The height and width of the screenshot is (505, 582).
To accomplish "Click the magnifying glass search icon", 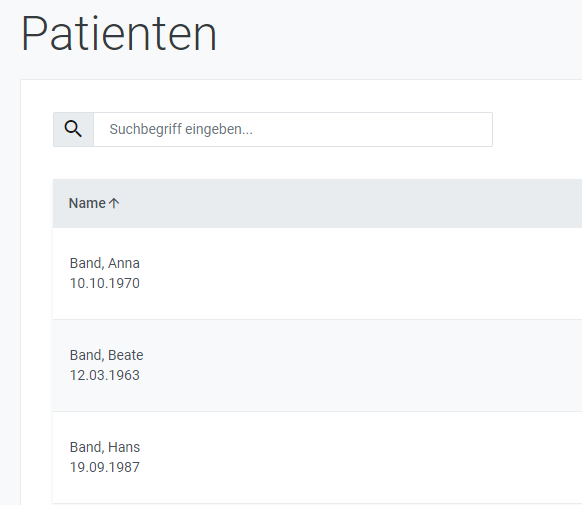I will pyautogui.click(x=73, y=129).
